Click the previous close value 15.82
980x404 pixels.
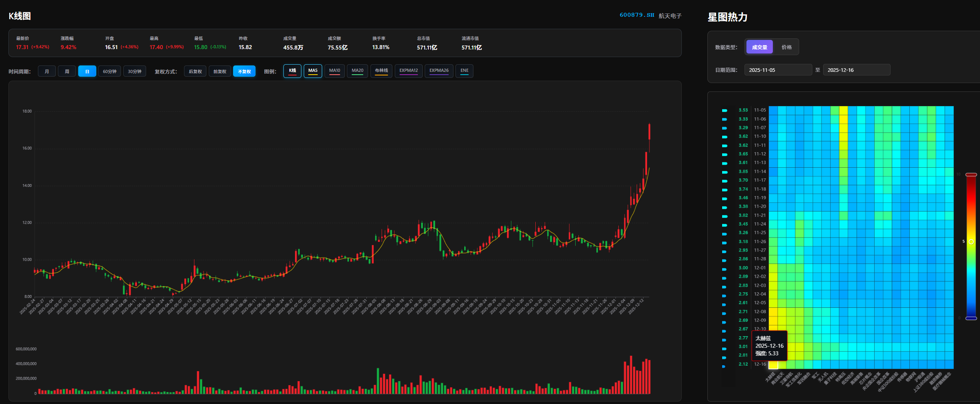pyautogui.click(x=245, y=47)
